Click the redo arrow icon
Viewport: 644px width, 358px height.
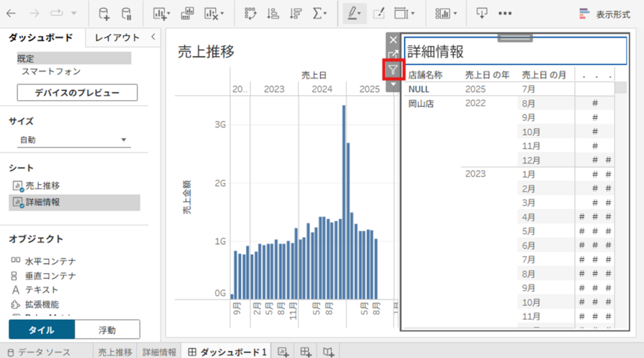click(x=56, y=13)
